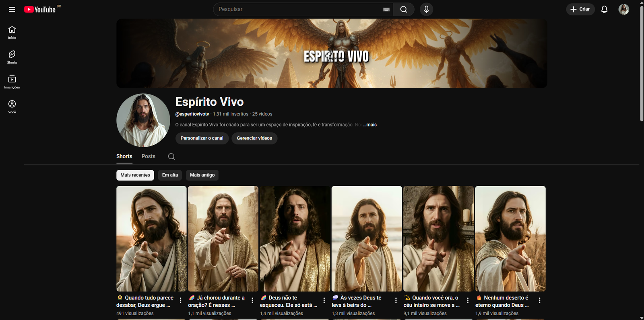The height and width of the screenshot is (320, 644).
Task: Open the Espírito Vivo channel banner
Action: tap(332, 53)
